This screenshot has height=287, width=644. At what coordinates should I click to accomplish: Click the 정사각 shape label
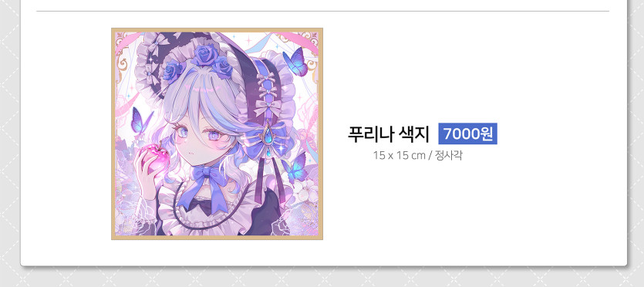click(x=449, y=156)
